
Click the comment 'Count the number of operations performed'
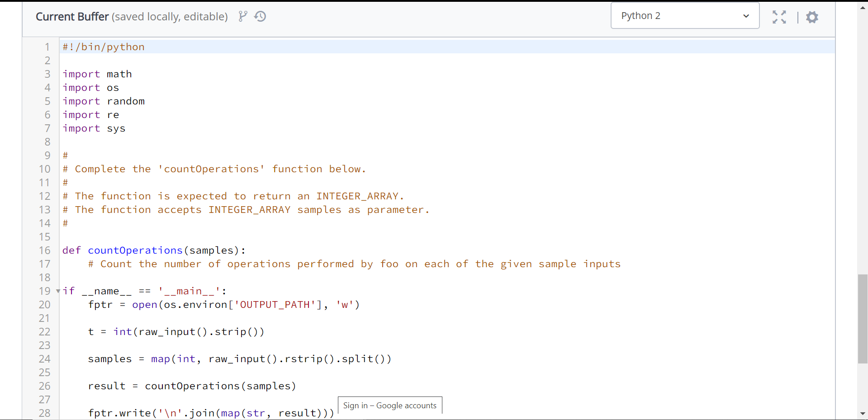click(x=354, y=264)
